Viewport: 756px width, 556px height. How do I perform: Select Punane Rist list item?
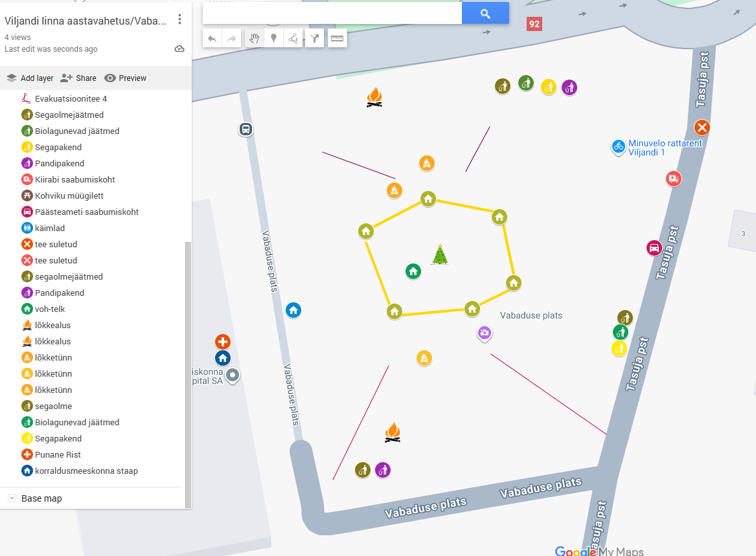click(x=58, y=454)
